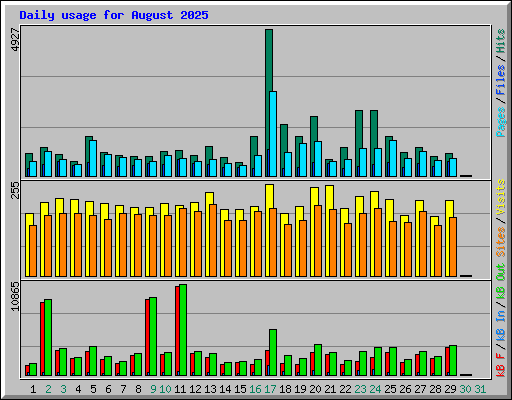Click green day label 23 on the x-axis

click(360, 389)
